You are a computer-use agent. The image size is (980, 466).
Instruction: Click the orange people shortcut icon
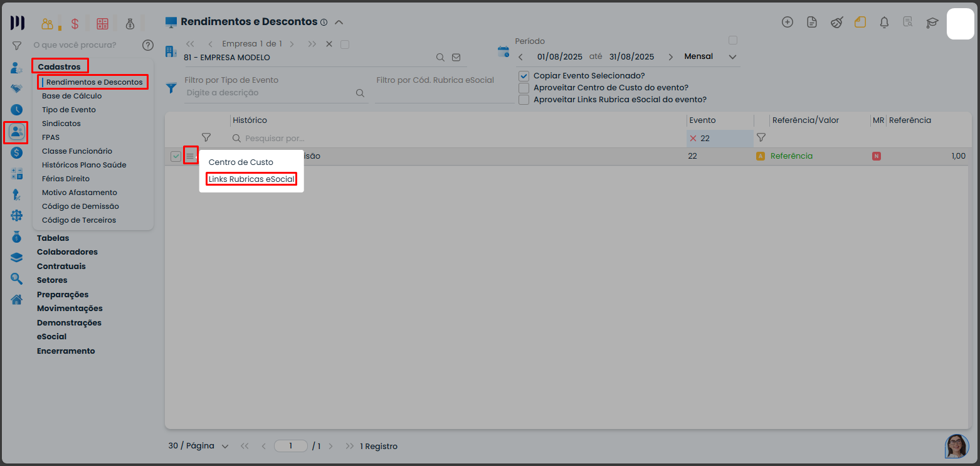coord(48,24)
